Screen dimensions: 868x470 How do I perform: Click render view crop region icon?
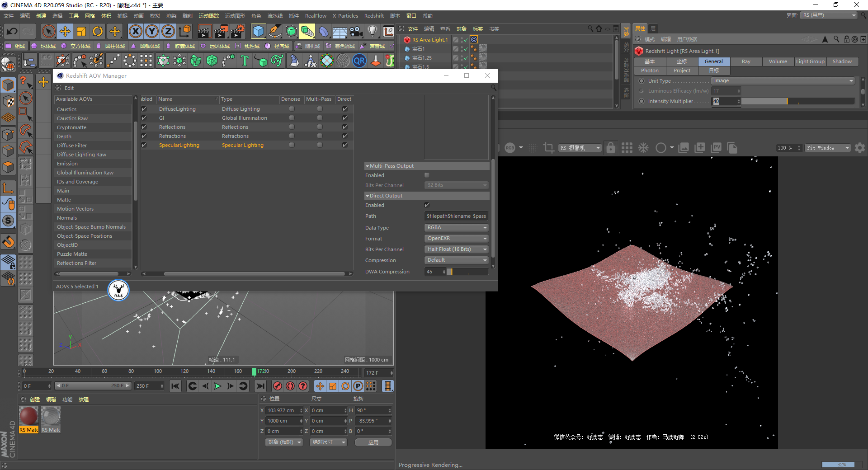coord(549,148)
